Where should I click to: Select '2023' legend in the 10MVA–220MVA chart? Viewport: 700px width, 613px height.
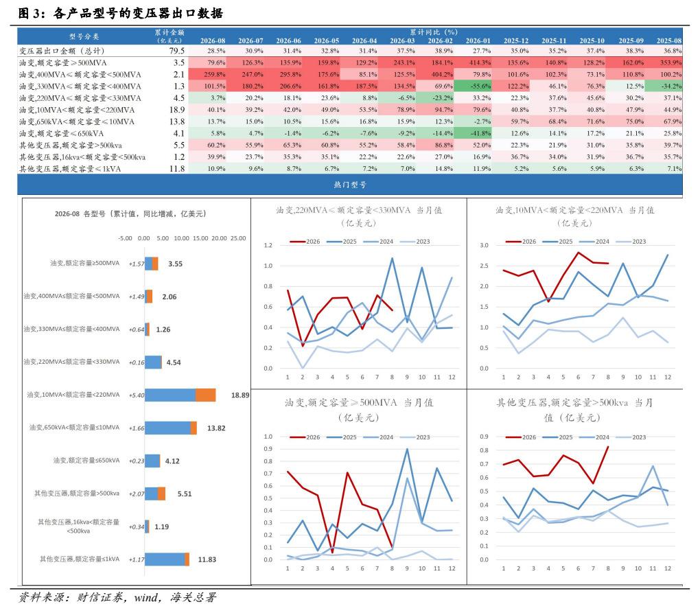[x=631, y=242]
